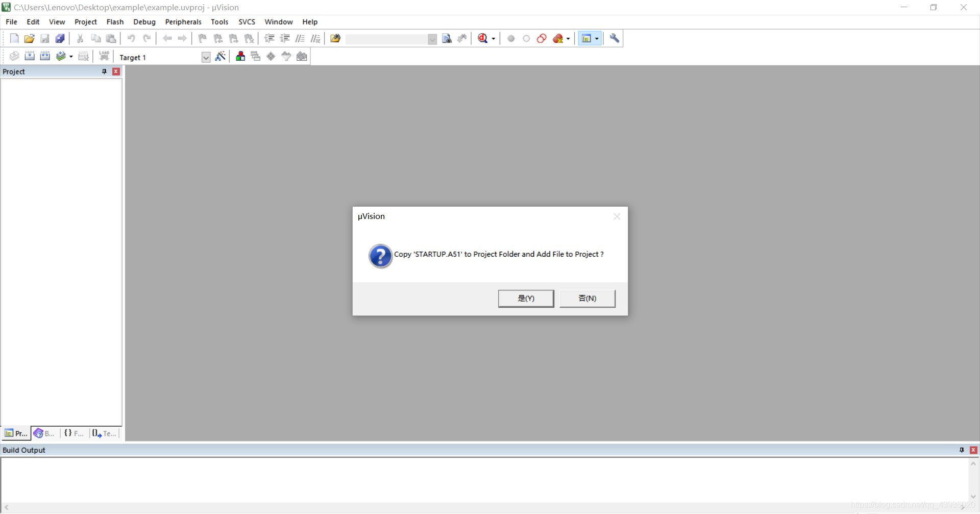Click the Build Output scrollbar up arrow
Image resolution: width=980 pixels, height=514 pixels.
[x=973, y=464]
